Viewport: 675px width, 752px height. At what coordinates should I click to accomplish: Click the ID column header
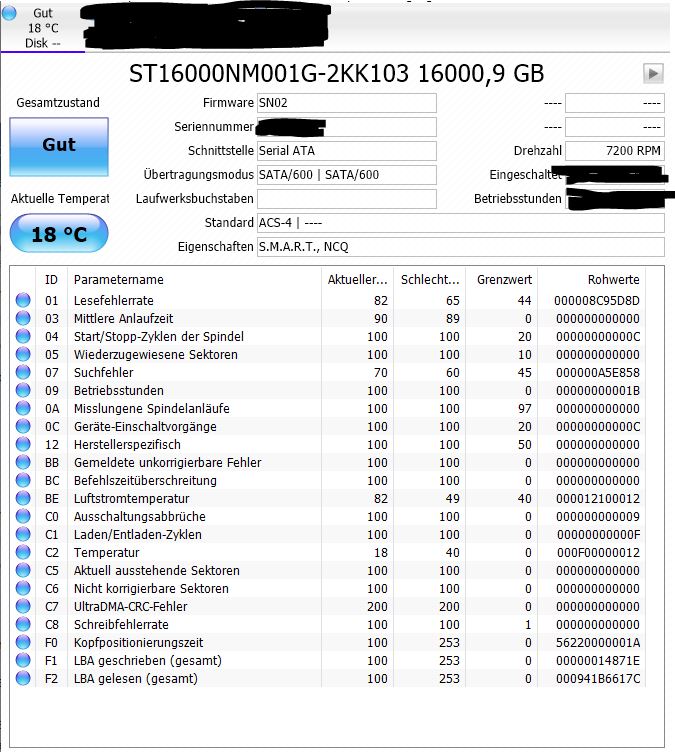51,280
